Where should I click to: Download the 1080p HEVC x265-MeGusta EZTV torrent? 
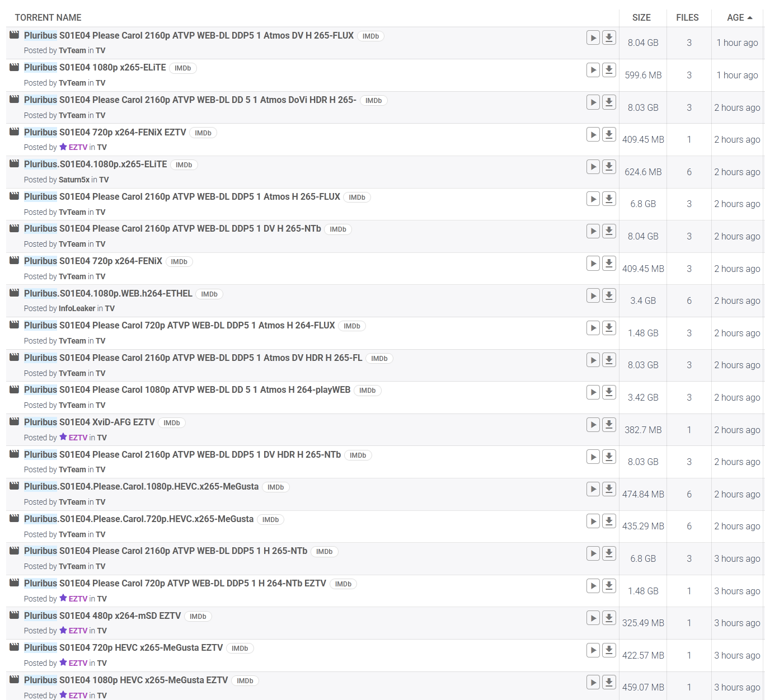(609, 683)
